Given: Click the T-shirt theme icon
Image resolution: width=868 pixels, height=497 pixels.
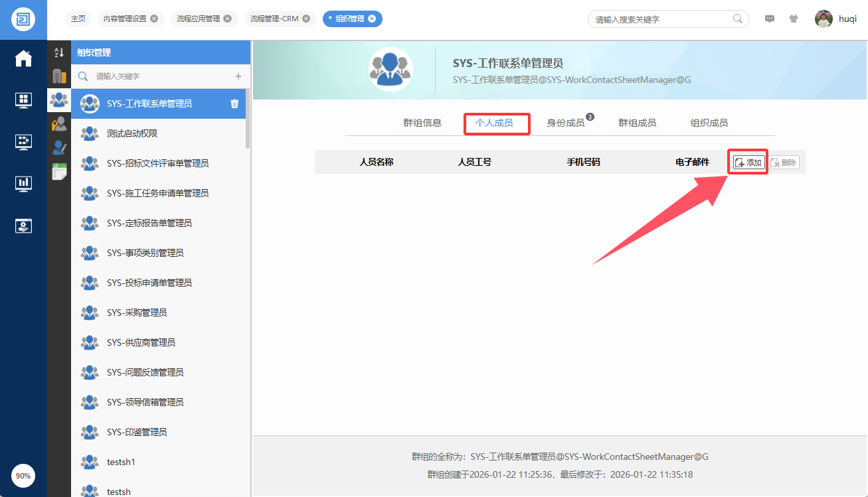Looking at the screenshot, I should tap(794, 19).
